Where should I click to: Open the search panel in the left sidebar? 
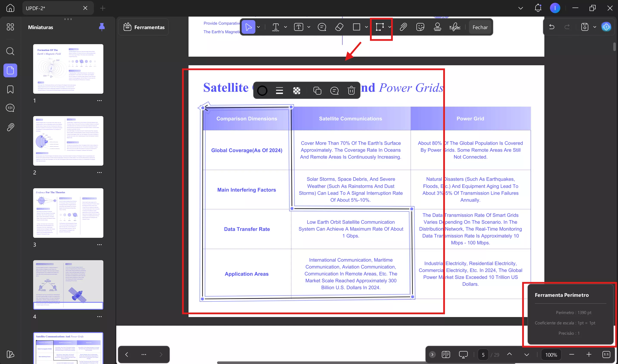tap(10, 51)
